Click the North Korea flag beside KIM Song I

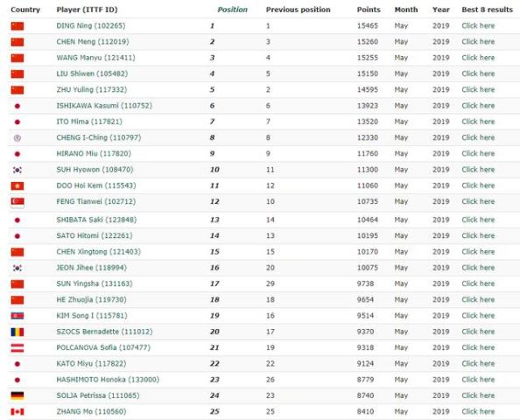click(18, 316)
